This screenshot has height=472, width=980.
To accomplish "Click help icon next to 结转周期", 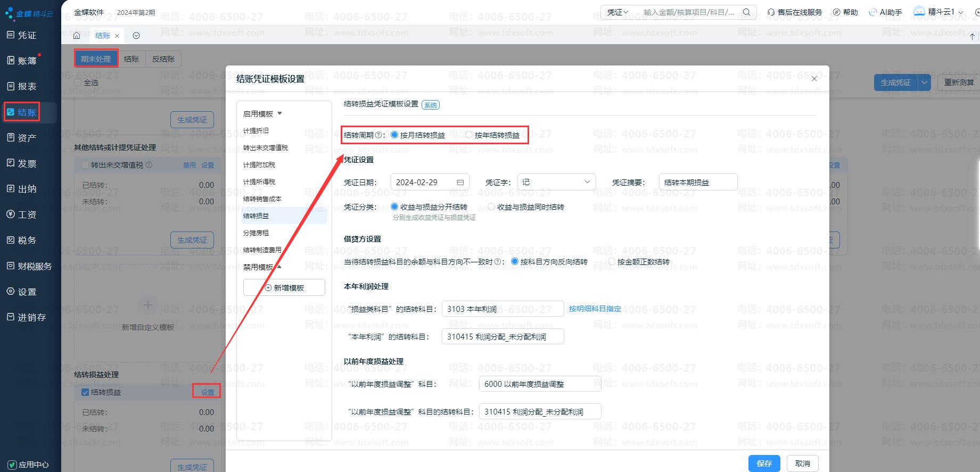I will (x=378, y=135).
